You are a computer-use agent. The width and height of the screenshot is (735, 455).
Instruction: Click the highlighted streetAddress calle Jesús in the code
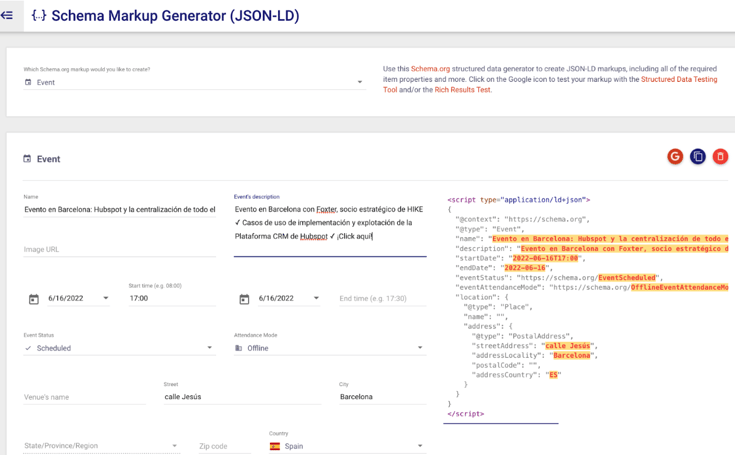pyautogui.click(x=568, y=346)
